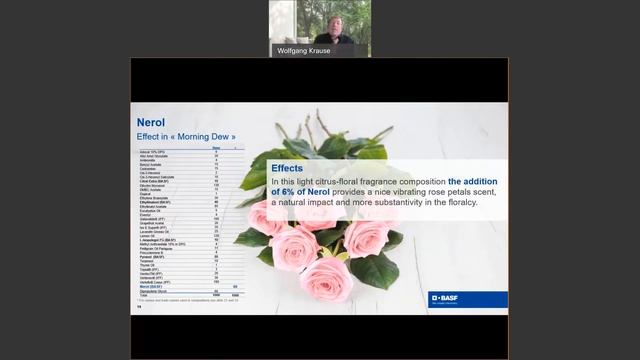Image resolution: width=640 pixels, height=360 pixels.
Task: Click the "Total" row of the formula table
Action: pos(191,295)
